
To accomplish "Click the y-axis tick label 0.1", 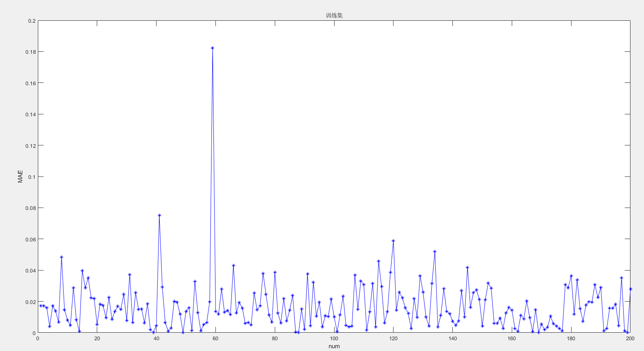I will [32, 177].
